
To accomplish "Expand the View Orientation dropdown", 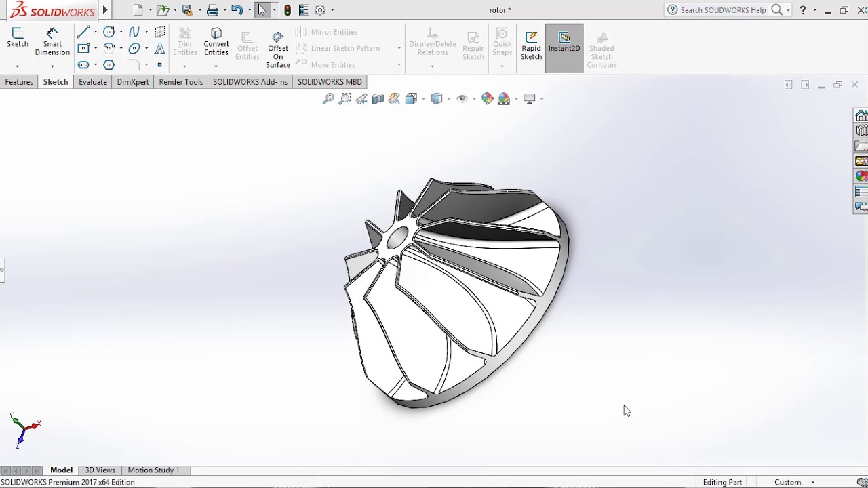I will pos(422,98).
